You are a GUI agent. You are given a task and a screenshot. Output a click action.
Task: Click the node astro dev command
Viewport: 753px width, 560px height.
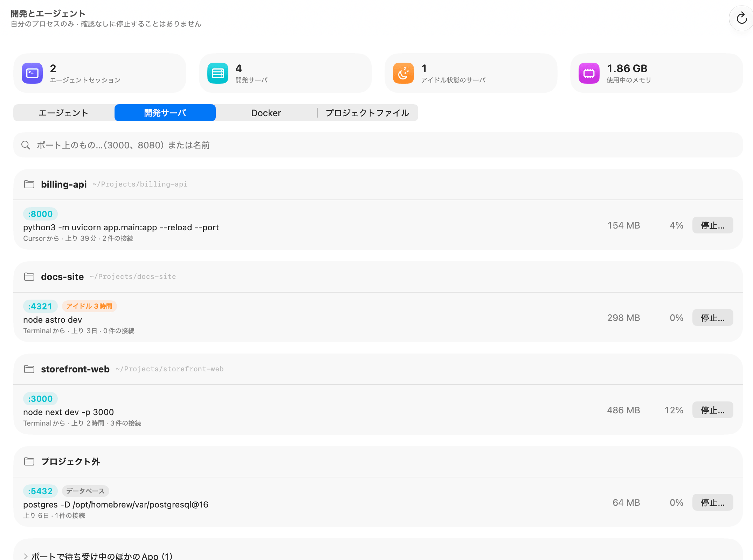tap(53, 320)
